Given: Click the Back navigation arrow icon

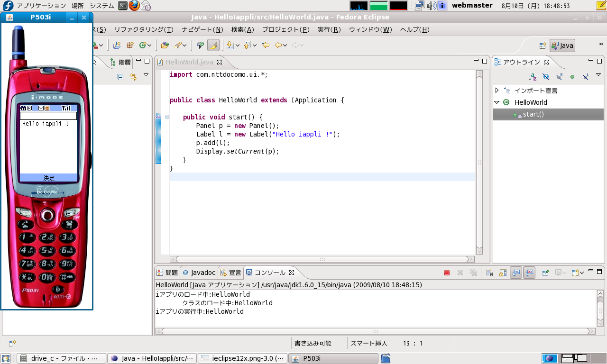Looking at the screenshot, I should 278,45.
